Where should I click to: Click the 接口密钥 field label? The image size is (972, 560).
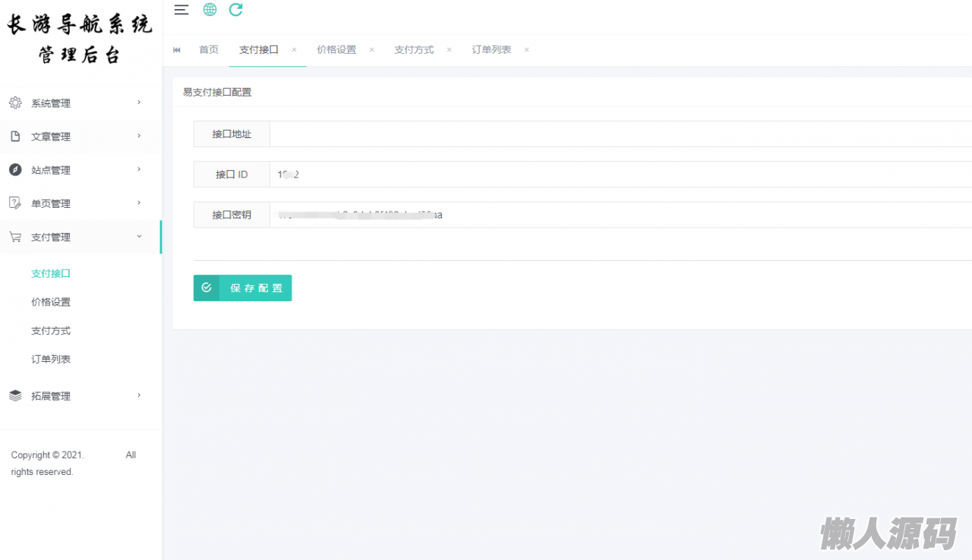coord(232,215)
